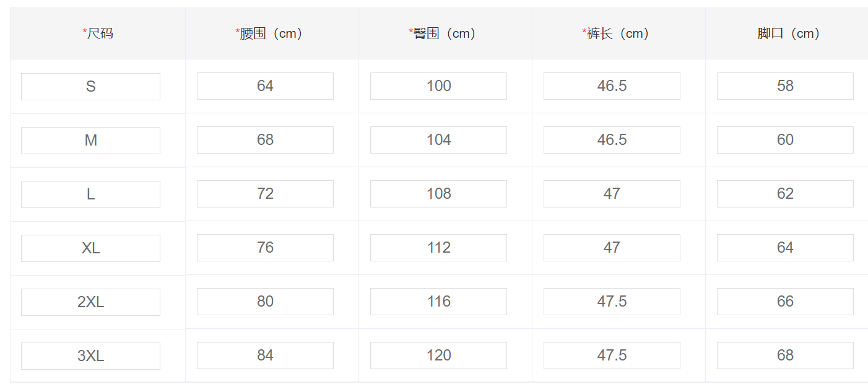Click the 腰围（cm） column header
868x384 pixels.
click(x=272, y=33)
